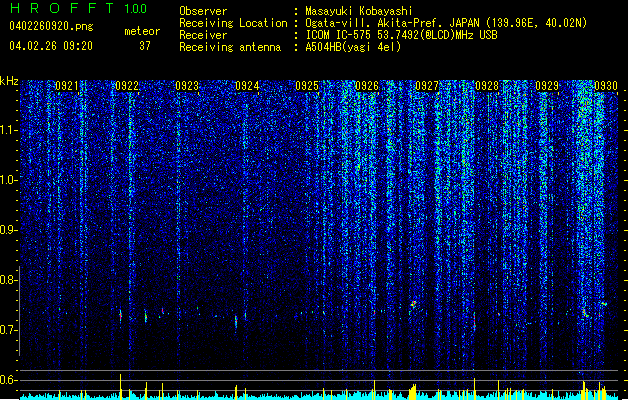Image resolution: width=629 pixels, height=400 pixels.
Task: Click the meteor label
Action: pyautogui.click(x=142, y=31)
